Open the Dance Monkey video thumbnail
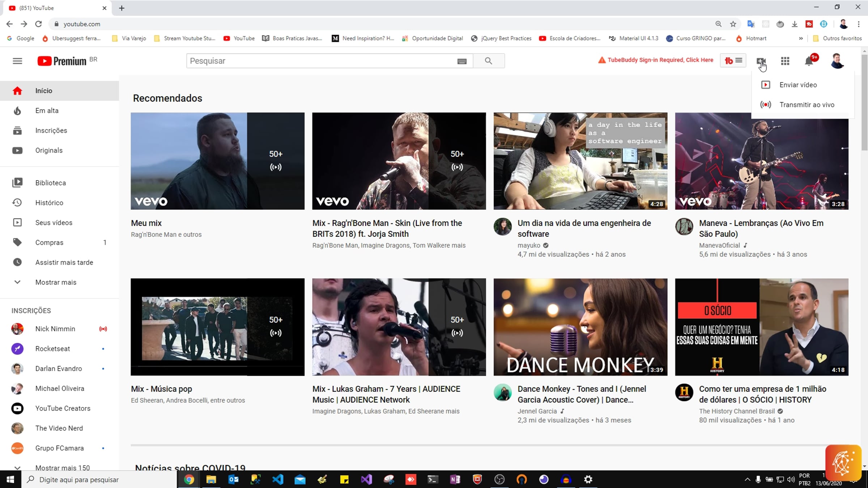The image size is (868, 488). 580,327
